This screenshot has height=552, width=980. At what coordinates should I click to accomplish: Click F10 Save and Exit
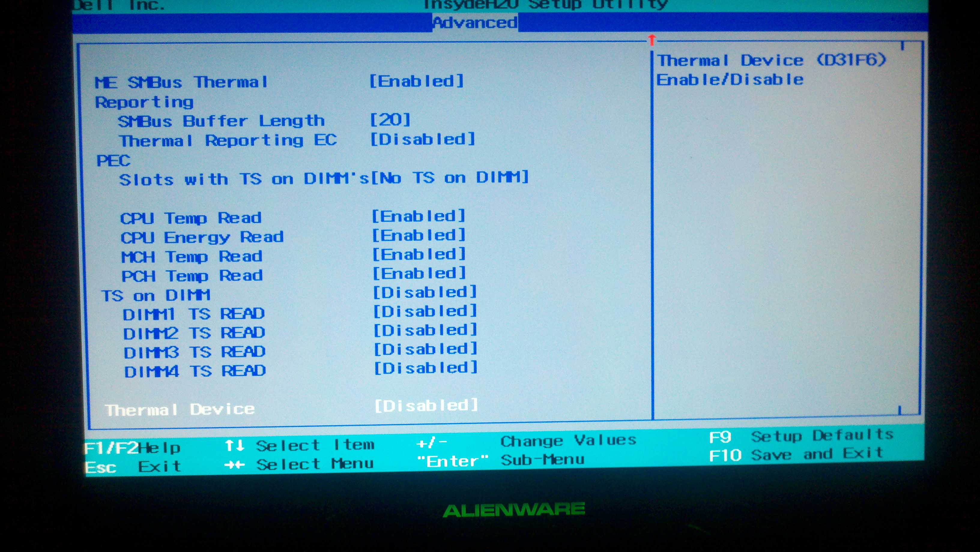click(x=796, y=454)
